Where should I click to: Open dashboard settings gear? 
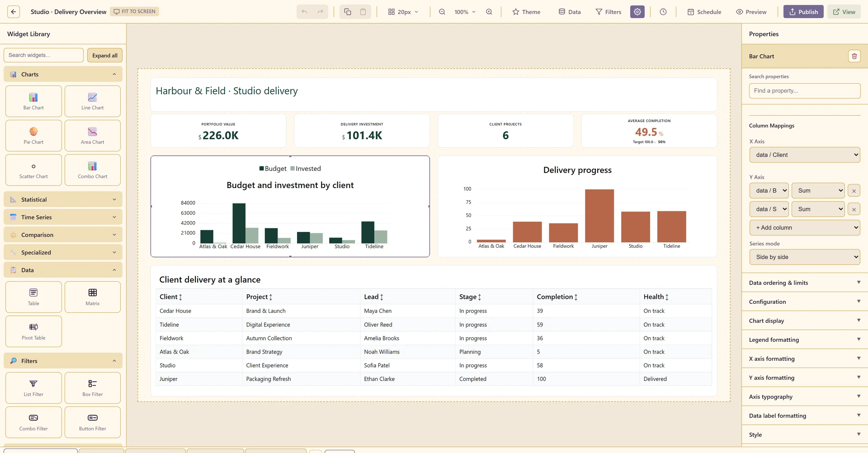coord(637,12)
